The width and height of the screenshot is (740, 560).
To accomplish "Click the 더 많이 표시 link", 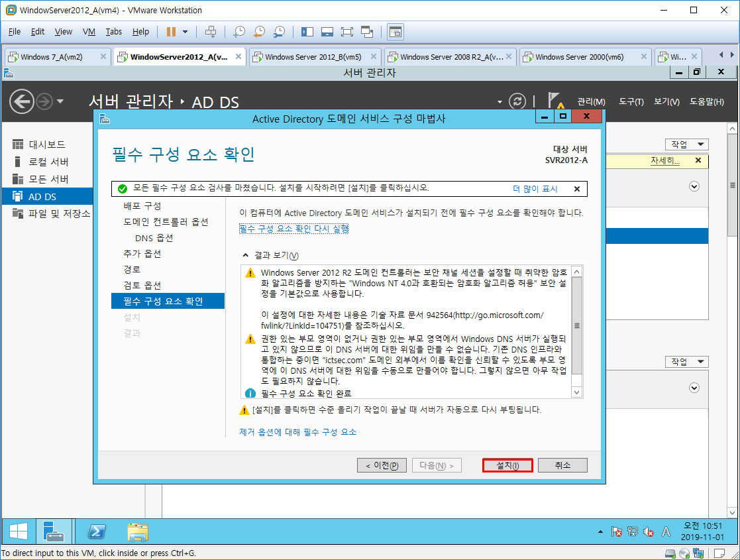I will (x=535, y=189).
